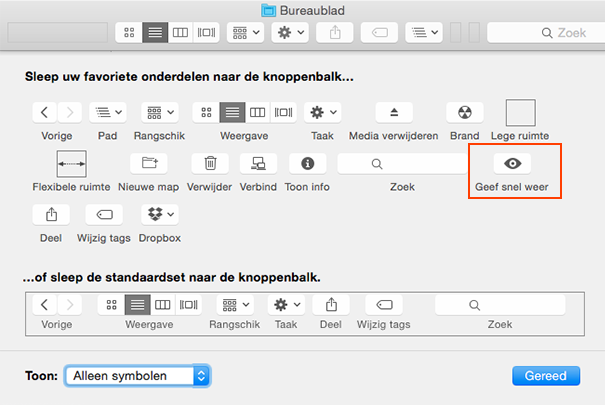This screenshot has width=605, height=405.
Task: Select the Lege ruimte item
Action: click(521, 113)
